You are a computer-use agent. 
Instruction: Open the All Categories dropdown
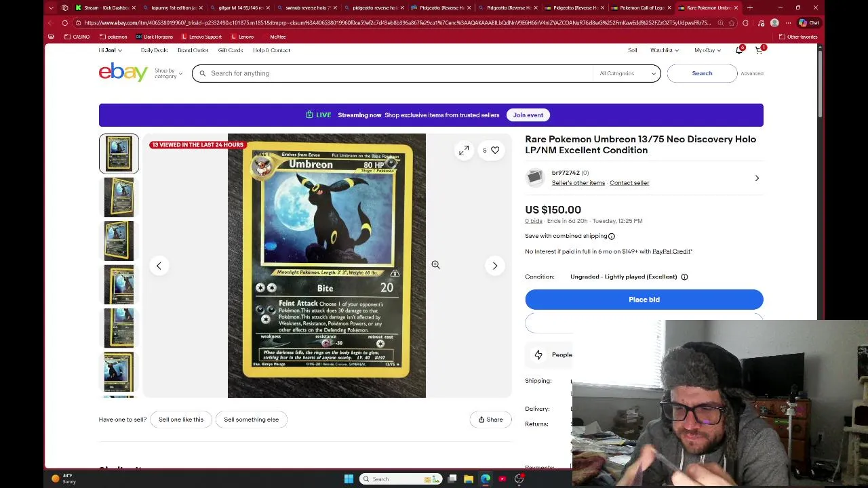(627, 73)
